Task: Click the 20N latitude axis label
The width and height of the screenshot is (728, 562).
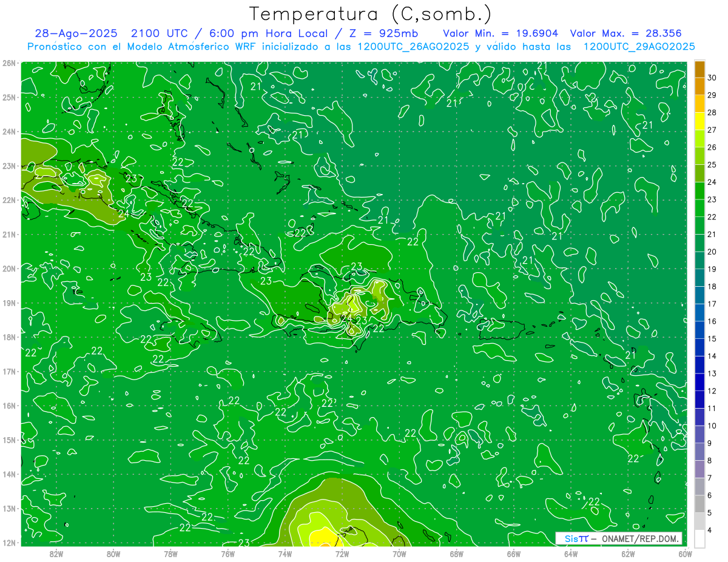Action: (8, 269)
